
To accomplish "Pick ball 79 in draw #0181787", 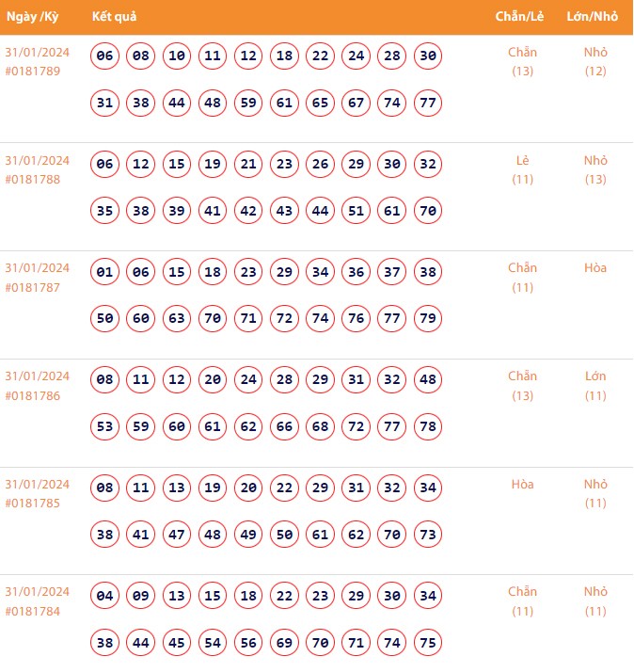I will pyautogui.click(x=428, y=318).
